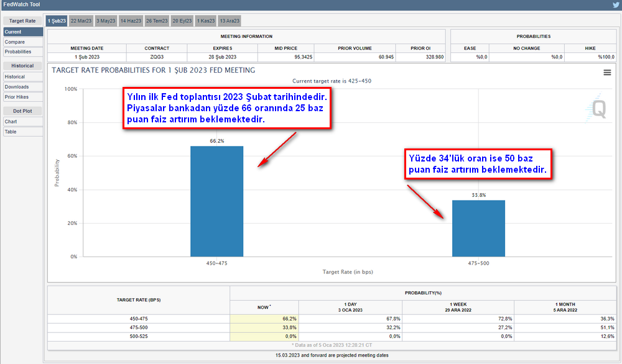Click the 36,3% one-month value
This screenshot has width=622, height=364.
[x=607, y=319]
